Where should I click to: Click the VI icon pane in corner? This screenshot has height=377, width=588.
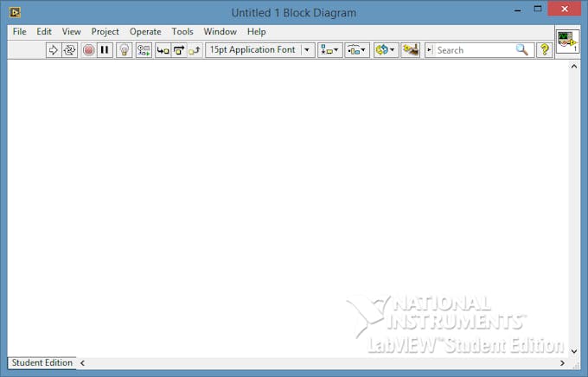567,42
